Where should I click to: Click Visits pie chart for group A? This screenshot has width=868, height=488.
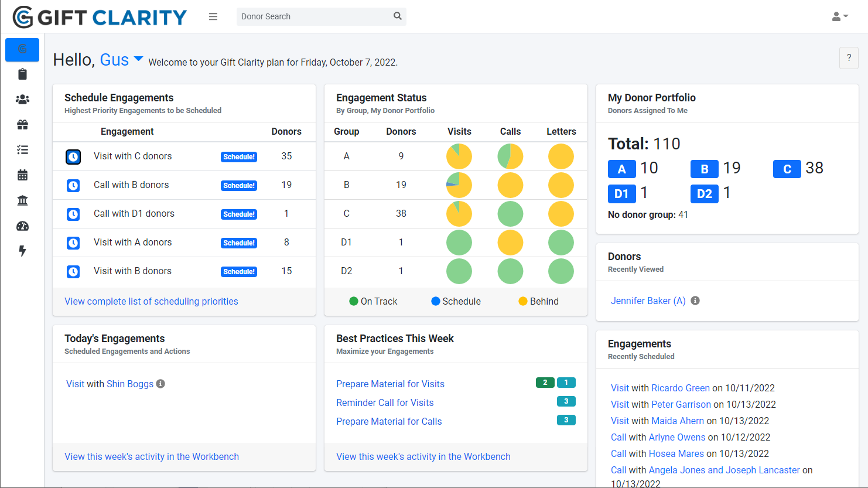459,156
